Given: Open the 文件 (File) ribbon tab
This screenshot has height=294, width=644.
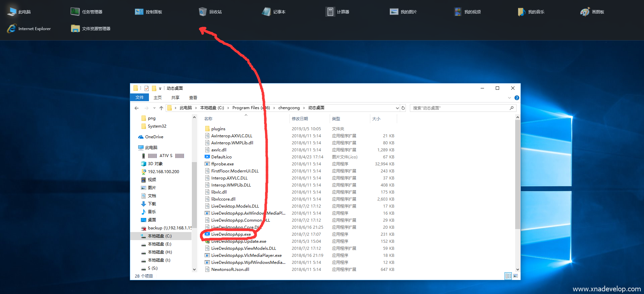Looking at the screenshot, I should (x=140, y=97).
